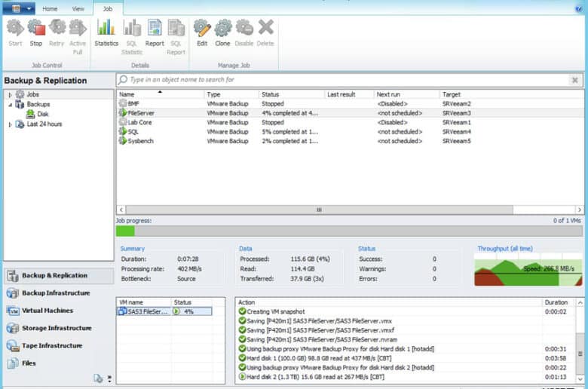Sort jobs by Type column
This screenshot has height=389, width=588.
coord(231,94)
